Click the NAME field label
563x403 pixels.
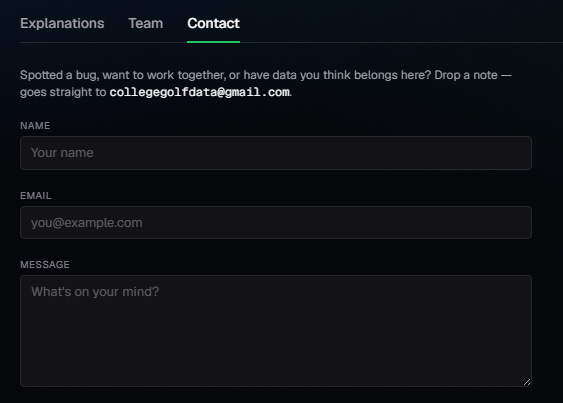coord(35,126)
